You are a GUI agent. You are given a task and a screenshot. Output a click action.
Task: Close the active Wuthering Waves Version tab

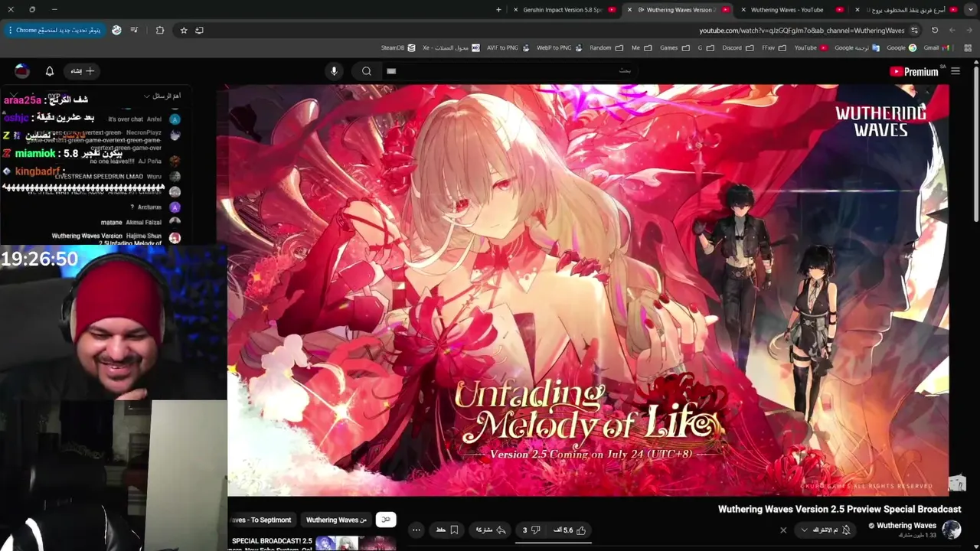(x=629, y=10)
